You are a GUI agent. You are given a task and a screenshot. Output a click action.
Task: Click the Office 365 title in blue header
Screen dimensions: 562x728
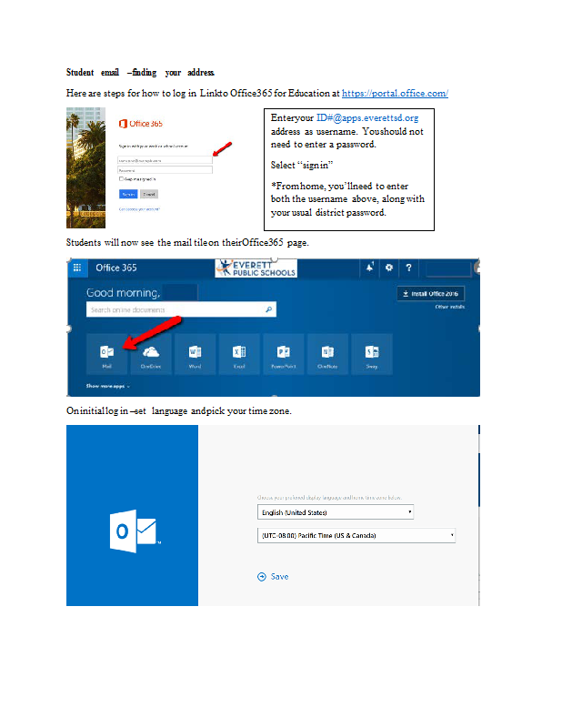click(116, 268)
